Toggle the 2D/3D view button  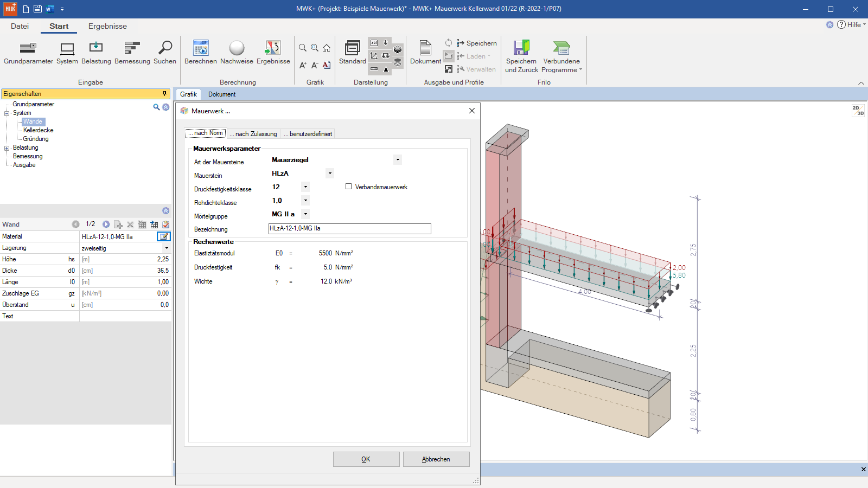[858, 111]
